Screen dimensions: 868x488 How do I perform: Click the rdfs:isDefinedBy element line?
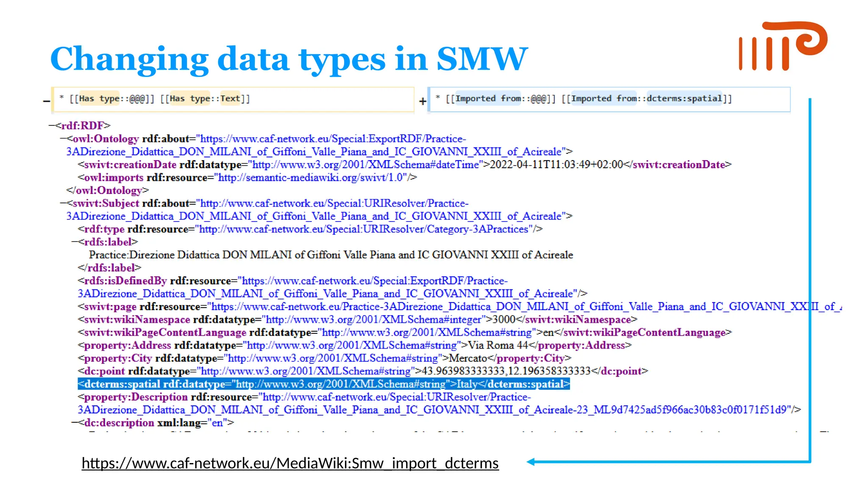(x=333, y=287)
